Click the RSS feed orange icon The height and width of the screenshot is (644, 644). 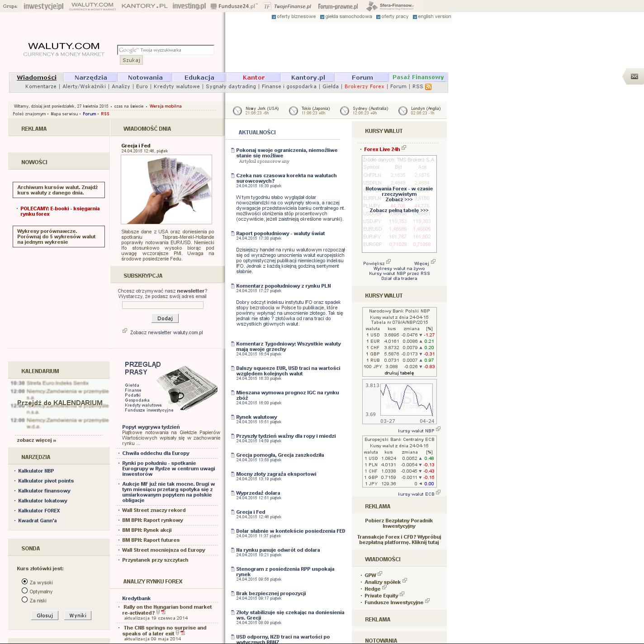(428, 87)
